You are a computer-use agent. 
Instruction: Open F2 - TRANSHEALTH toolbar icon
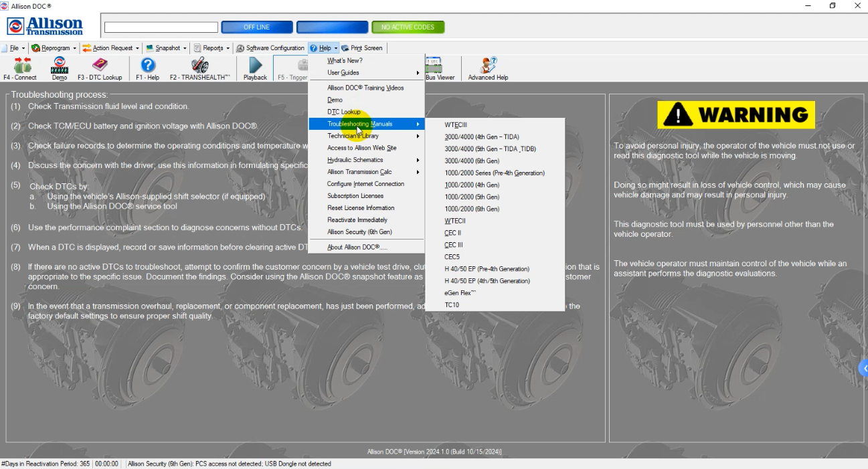199,69
